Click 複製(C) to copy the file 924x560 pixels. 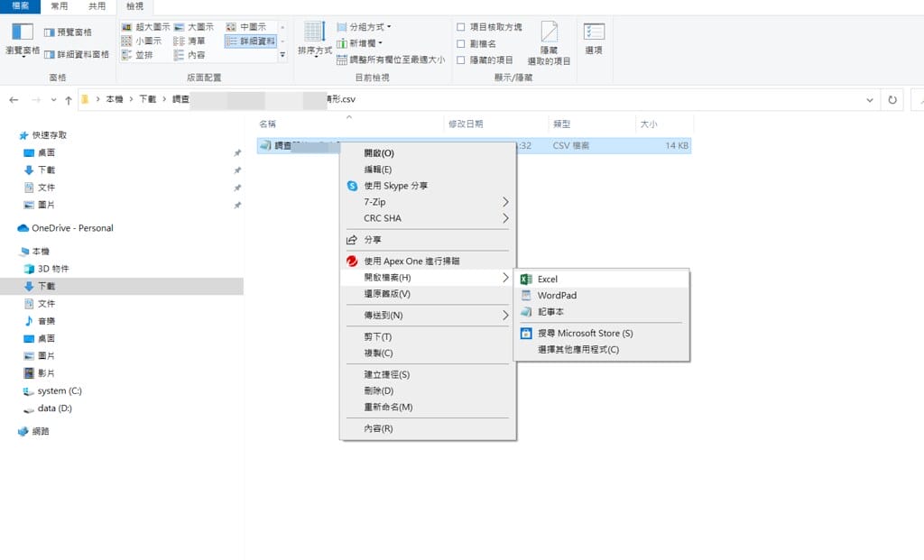(x=428, y=353)
